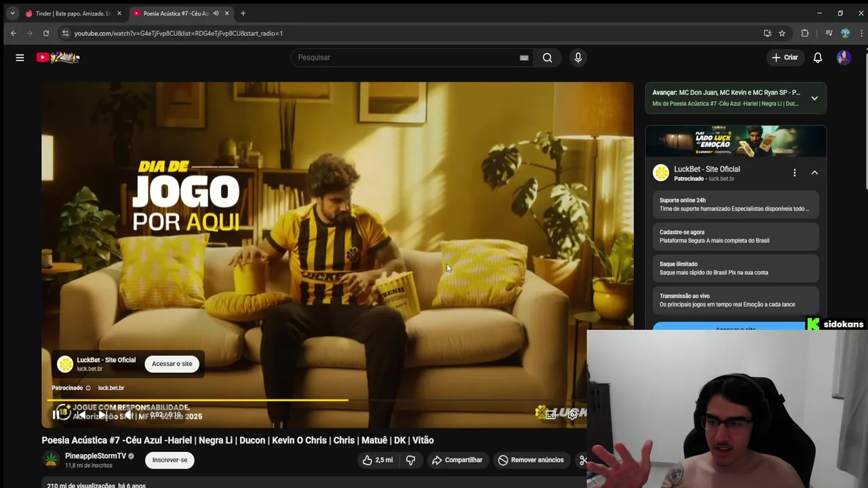
Task: Open the PineappleStormTV channel avatar
Action: (51, 460)
